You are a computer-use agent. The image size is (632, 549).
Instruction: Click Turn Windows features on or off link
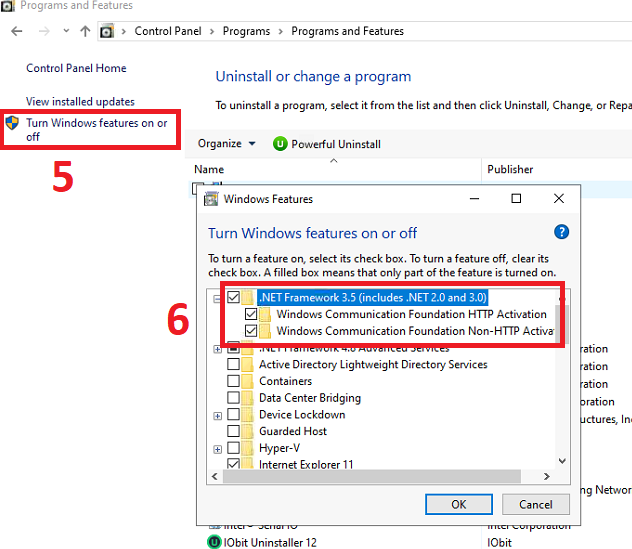pyautogui.click(x=97, y=129)
